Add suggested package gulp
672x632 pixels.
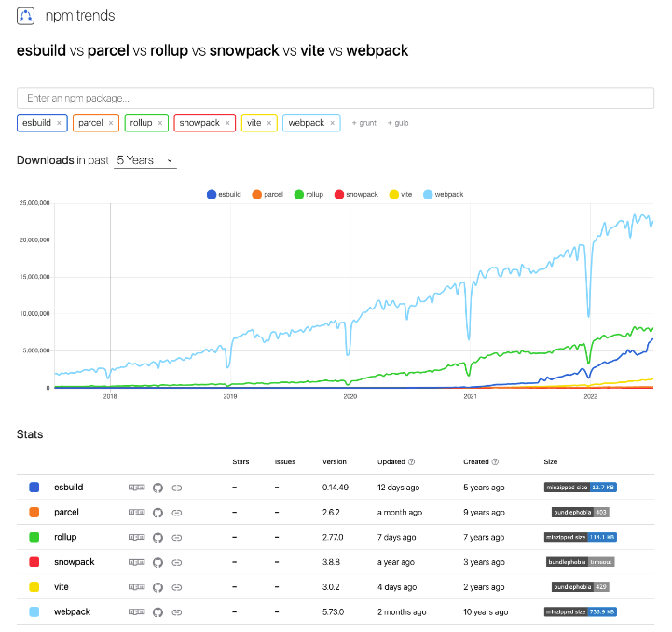point(398,123)
